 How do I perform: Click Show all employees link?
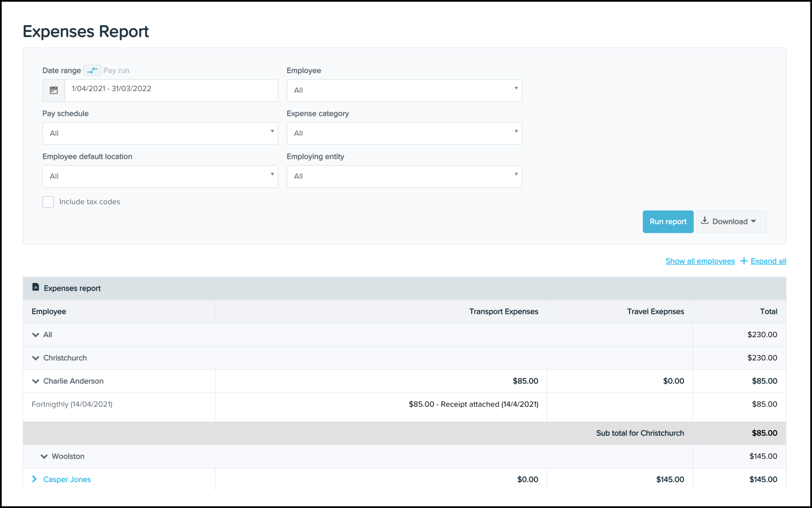tap(700, 261)
